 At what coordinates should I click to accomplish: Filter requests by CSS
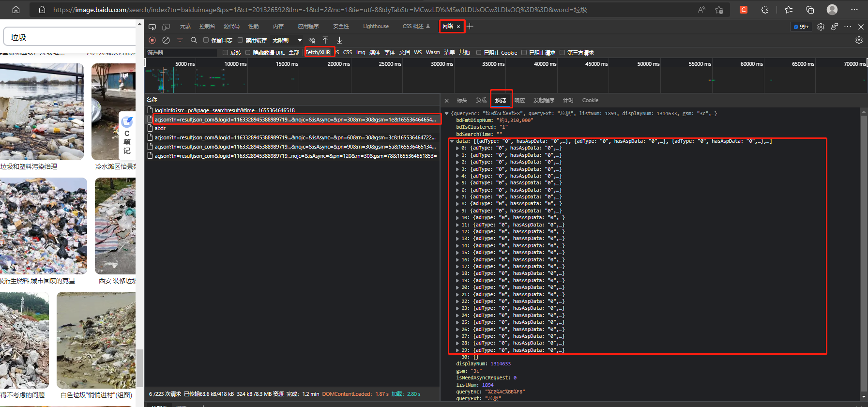[x=348, y=53]
